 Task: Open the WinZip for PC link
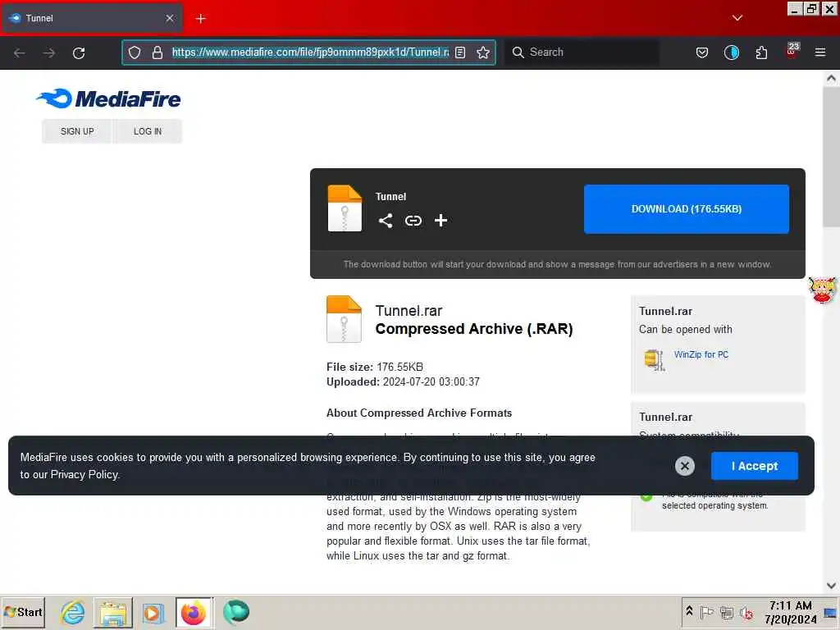click(x=701, y=354)
